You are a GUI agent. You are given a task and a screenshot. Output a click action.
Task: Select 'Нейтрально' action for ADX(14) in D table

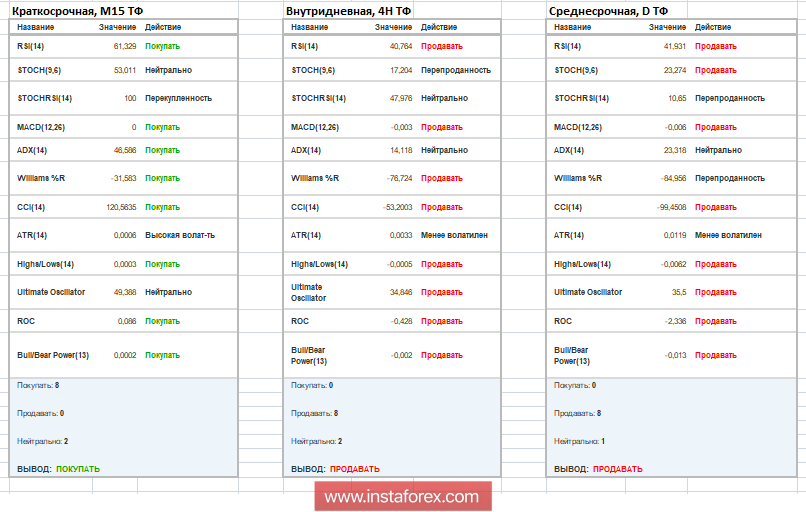(x=719, y=151)
